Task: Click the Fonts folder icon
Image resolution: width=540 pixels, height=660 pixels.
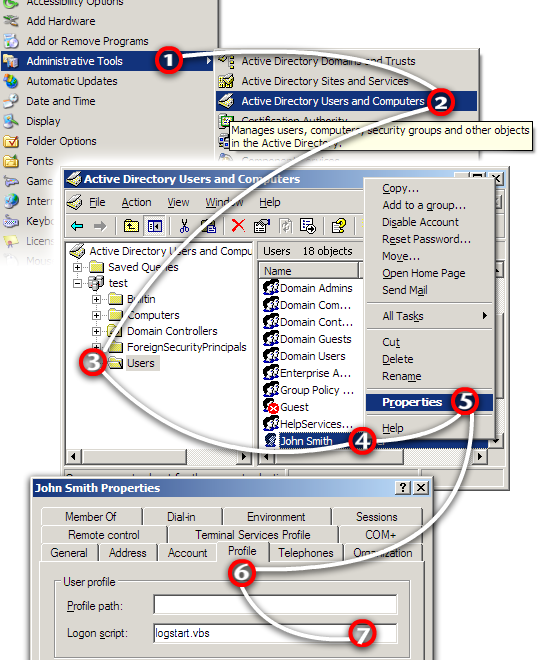Action: click(11, 161)
